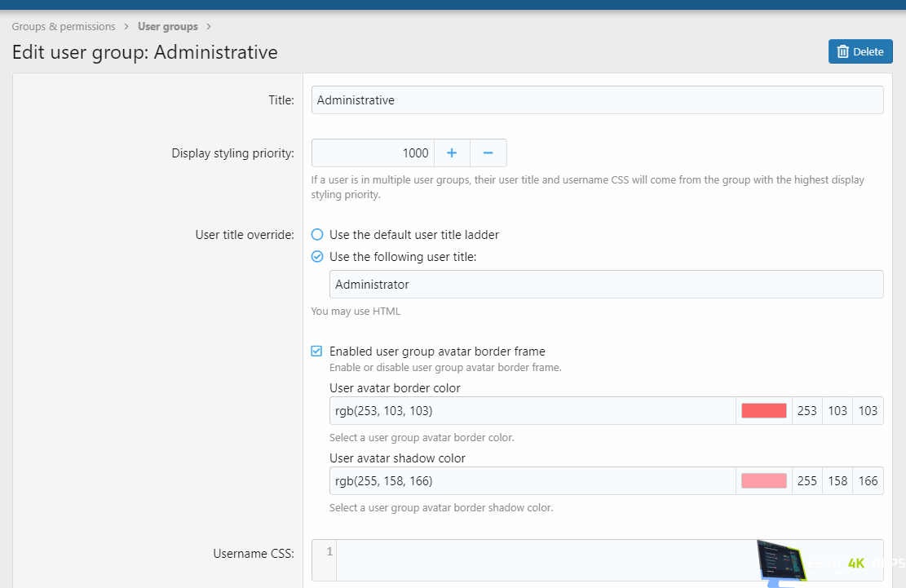
Task: Click the Title field containing 'Administrative'
Action: coord(597,100)
